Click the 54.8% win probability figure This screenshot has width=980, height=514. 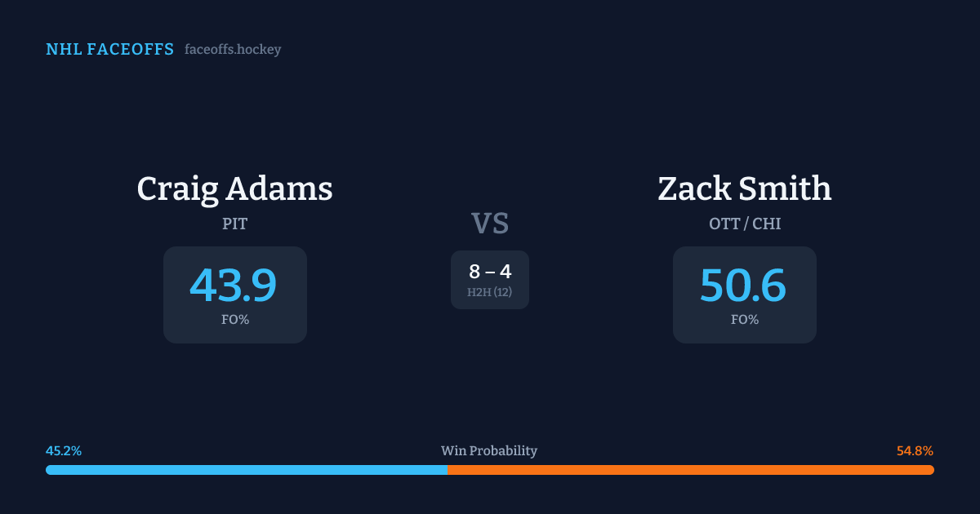click(915, 451)
